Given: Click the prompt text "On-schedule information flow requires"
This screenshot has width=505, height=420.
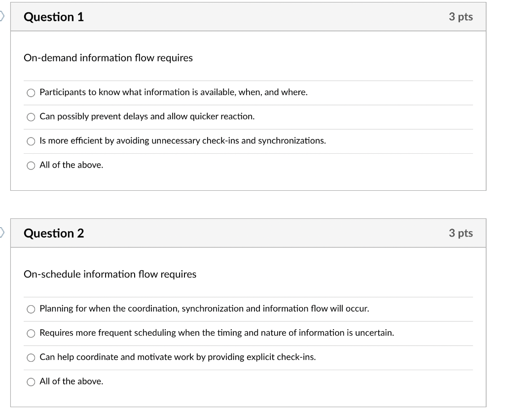Looking at the screenshot, I should (x=110, y=274).
